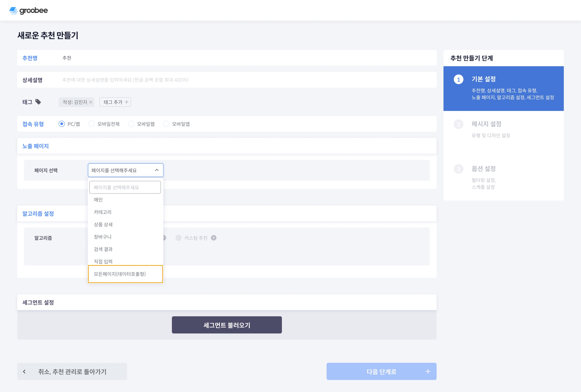Click back arrow on cancel button
The height and width of the screenshot is (392, 581).
click(x=24, y=372)
